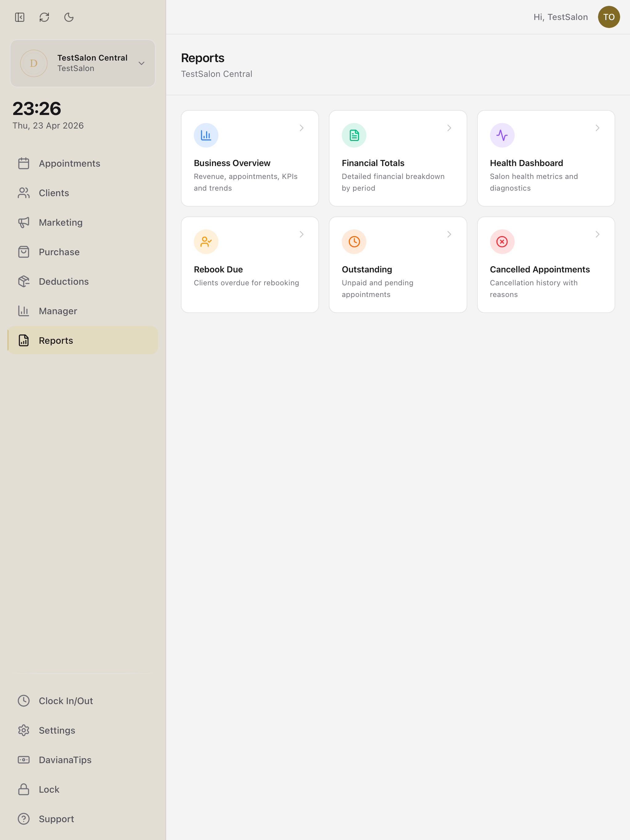Image resolution: width=630 pixels, height=840 pixels.
Task: Lock the screen via Lock
Action: point(82,790)
